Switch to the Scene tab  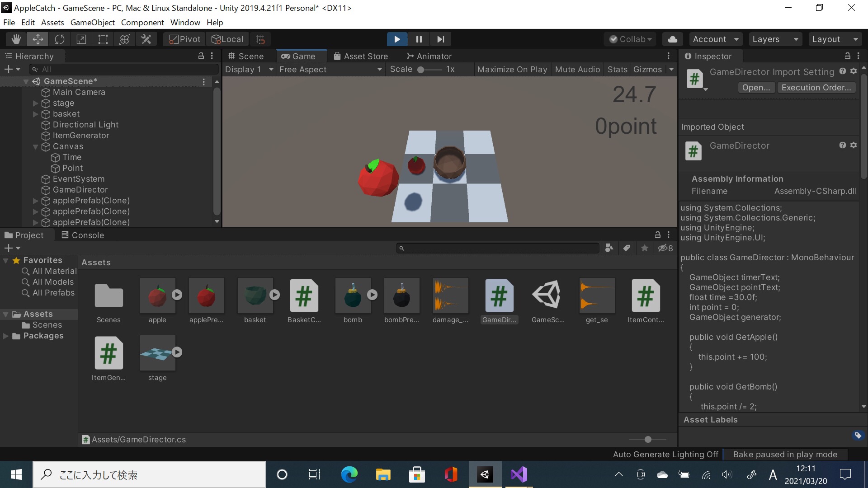[x=246, y=56]
